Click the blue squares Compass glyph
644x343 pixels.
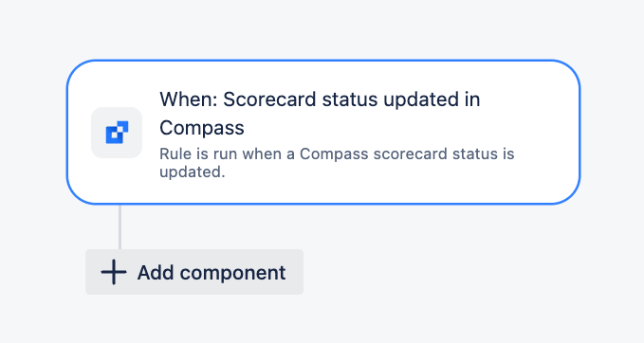[x=117, y=132]
